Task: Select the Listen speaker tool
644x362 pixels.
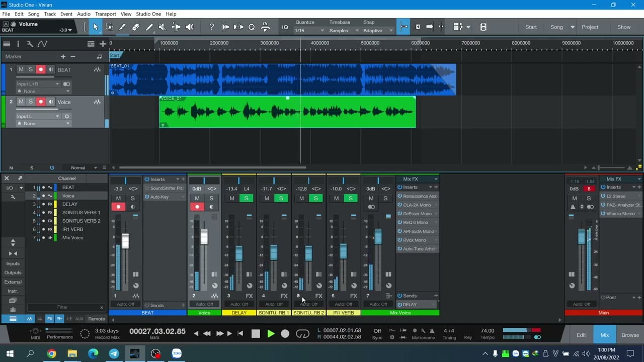Action: [x=189, y=27]
